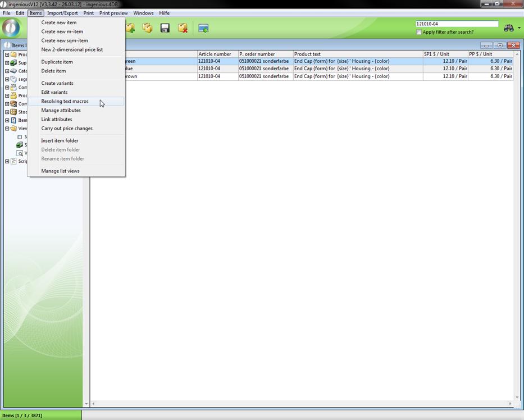524x420 pixels.
Task: Expand the 'Scri' tree node at bottom
Action: 7,161
